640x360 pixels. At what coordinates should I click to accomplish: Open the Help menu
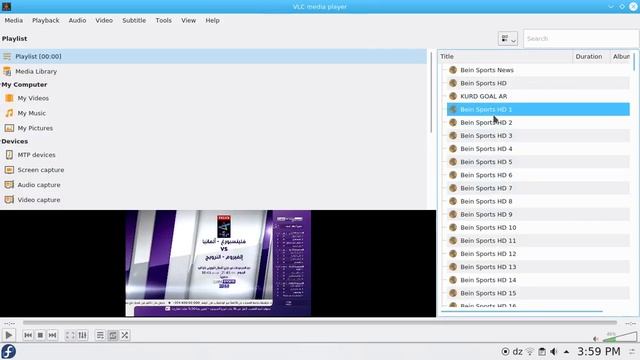pyautogui.click(x=212, y=20)
